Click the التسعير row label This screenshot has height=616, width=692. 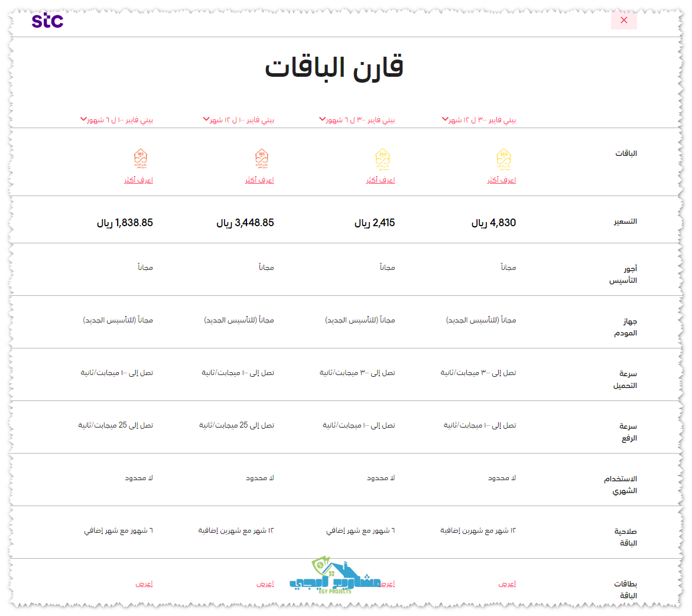click(x=625, y=221)
